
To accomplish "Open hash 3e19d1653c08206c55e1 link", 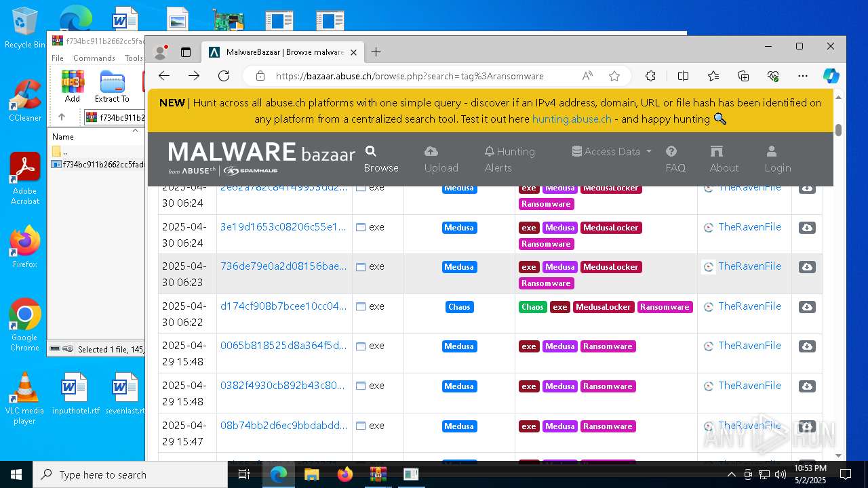I will point(283,227).
